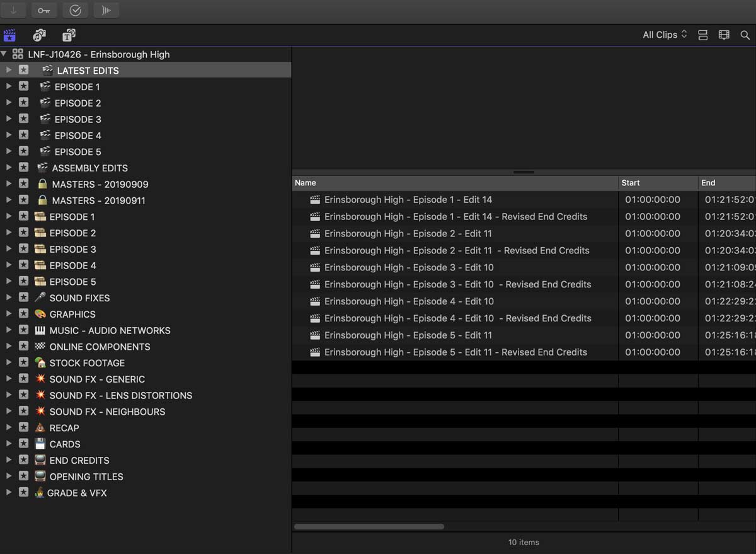
Task: Open the Photos and Audio sidebar
Action: pyautogui.click(x=39, y=35)
